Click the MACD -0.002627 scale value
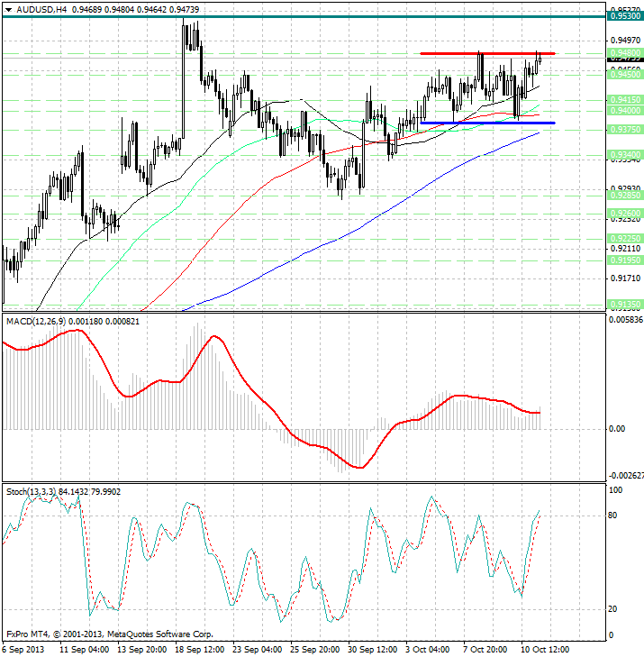Viewport: 644px width, 657px height. point(626,476)
